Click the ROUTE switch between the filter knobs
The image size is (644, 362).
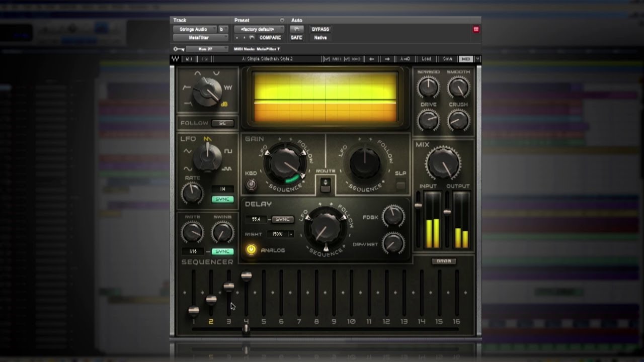(x=325, y=185)
